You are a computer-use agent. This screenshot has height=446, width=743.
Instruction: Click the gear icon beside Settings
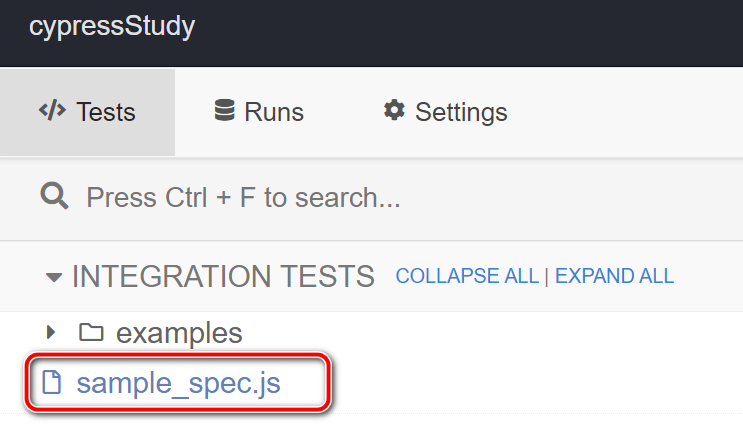(x=394, y=110)
